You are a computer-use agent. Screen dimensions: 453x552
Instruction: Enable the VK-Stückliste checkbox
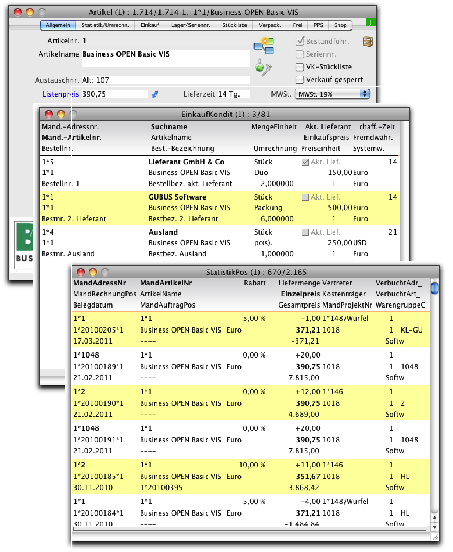tap(300, 67)
